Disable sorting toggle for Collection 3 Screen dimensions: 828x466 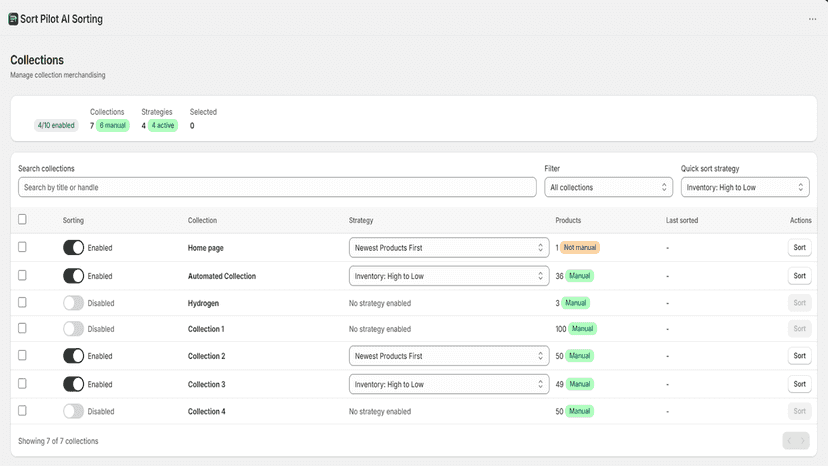click(x=73, y=384)
